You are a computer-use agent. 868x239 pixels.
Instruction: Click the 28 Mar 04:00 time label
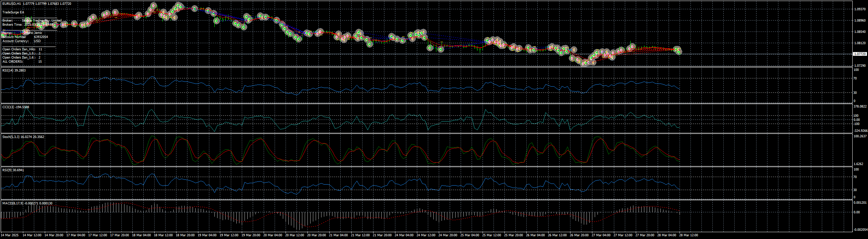point(667,235)
